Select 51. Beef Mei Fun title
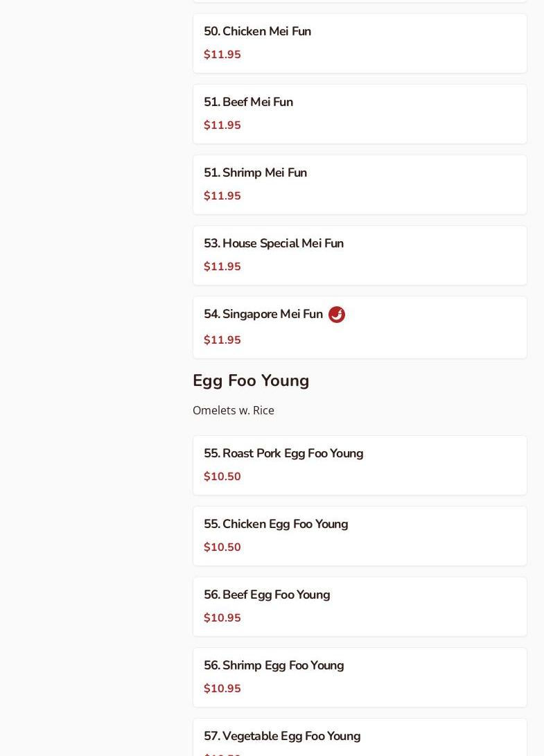The height and width of the screenshot is (756, 544). [x=248, y=103]
